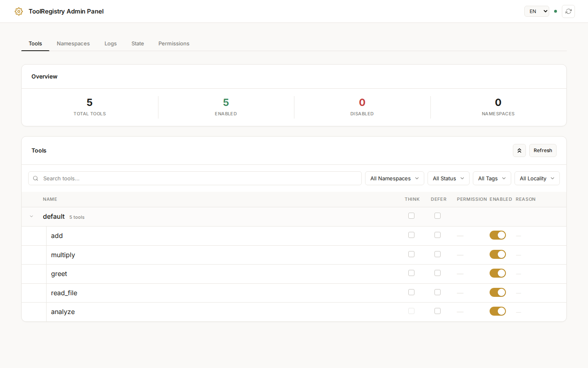Switch to the State tab

pos(138,43)
